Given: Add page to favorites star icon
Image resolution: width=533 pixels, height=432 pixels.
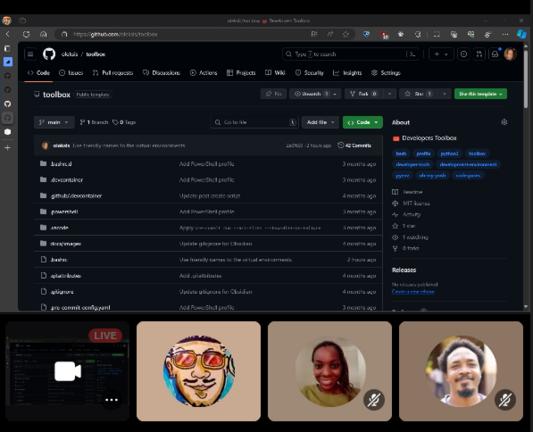Looking at the screenshot, I should (346, 34).
